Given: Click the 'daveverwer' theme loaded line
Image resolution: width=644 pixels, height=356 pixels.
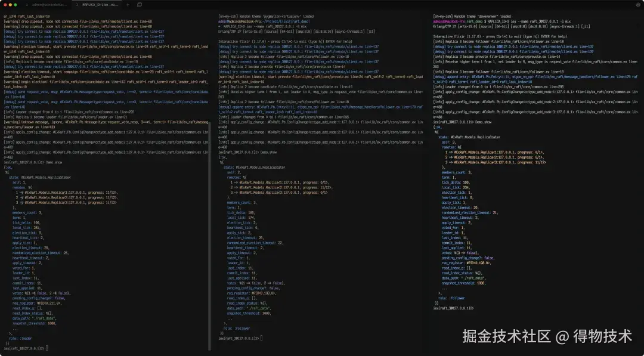Looking at the screenshot, I should pyautogui.click(x=472, y=17).
